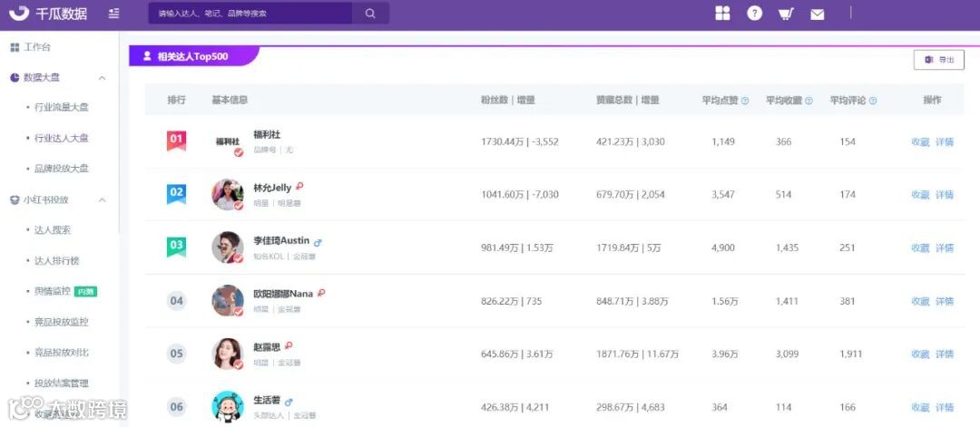This screenshot has width=980, height=427.
Task: Focus the top search input field
Action: click(x=250, y=13)
